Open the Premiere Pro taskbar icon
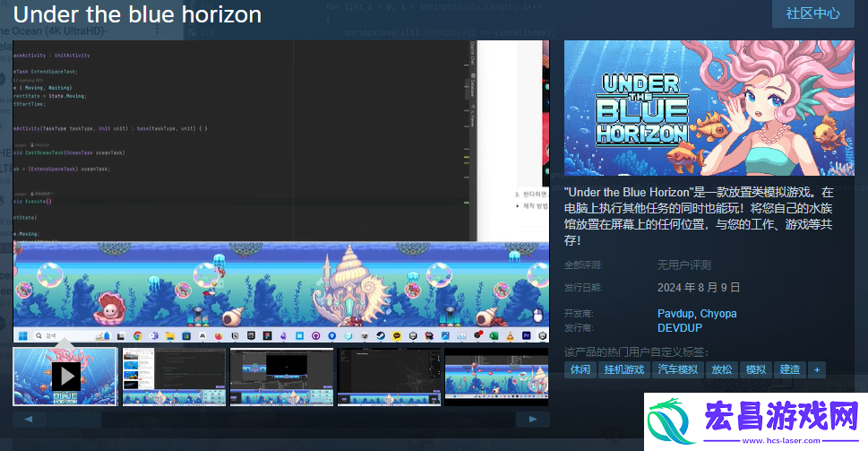This screenshot has width=868, height=451. (526, 335)
